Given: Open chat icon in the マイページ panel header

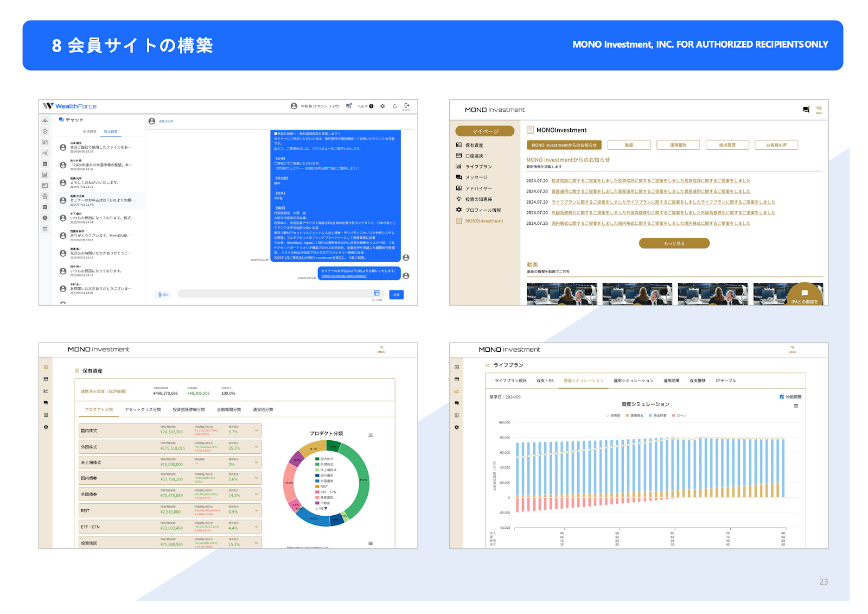Looking at the screenshot, I should pyautogui.click(x=806, y=110).
